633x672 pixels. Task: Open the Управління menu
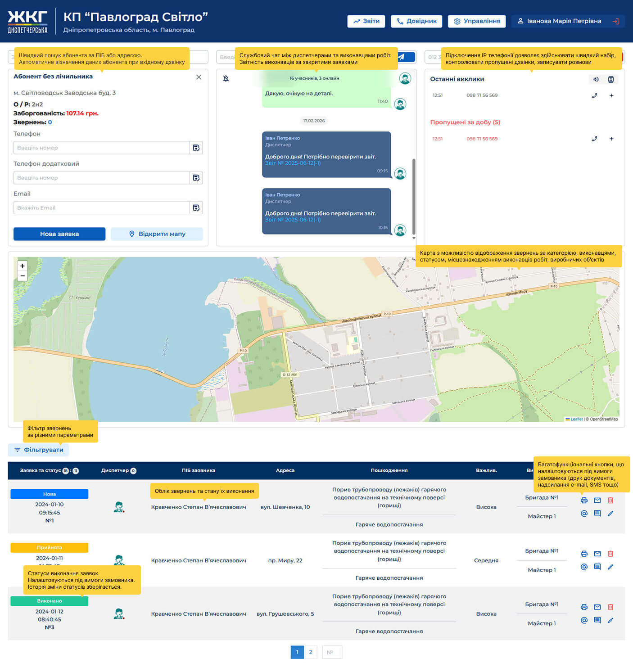click(x=477, y=21)
